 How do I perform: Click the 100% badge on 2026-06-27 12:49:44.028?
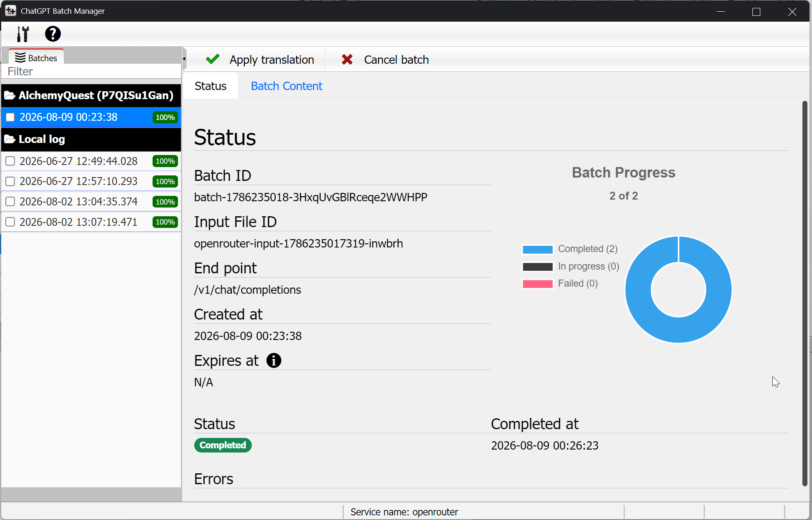click(165, 161)
